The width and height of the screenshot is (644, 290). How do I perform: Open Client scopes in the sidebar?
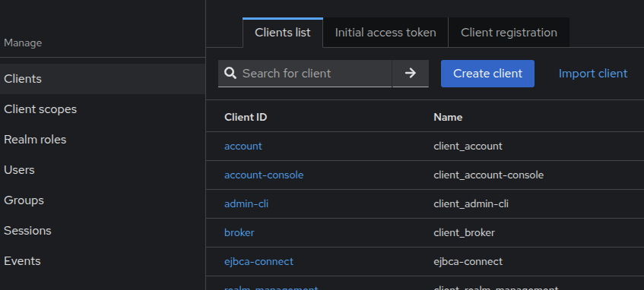(x=103, y=109)
